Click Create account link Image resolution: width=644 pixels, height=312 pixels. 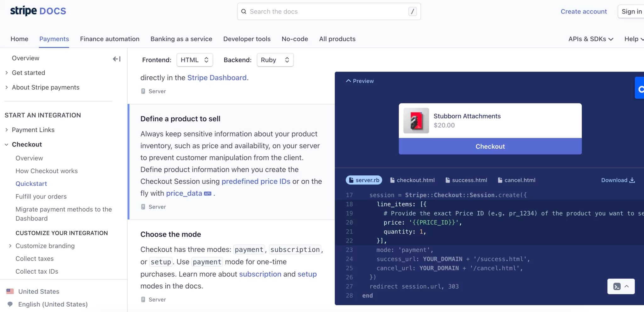(584, 12)
